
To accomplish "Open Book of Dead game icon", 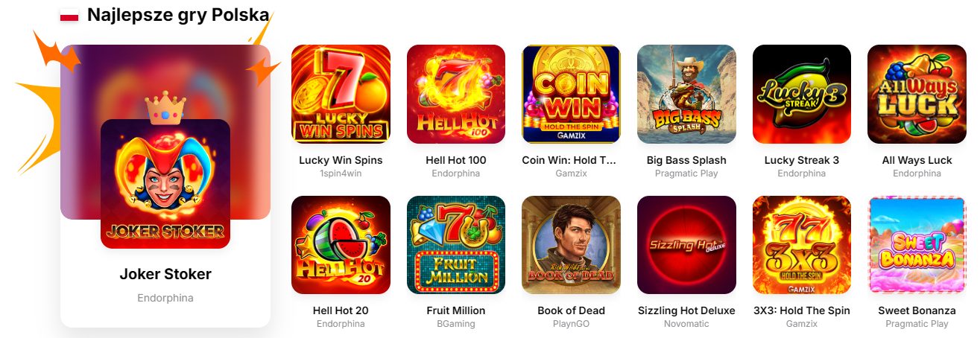I will (x=571, y=245).
